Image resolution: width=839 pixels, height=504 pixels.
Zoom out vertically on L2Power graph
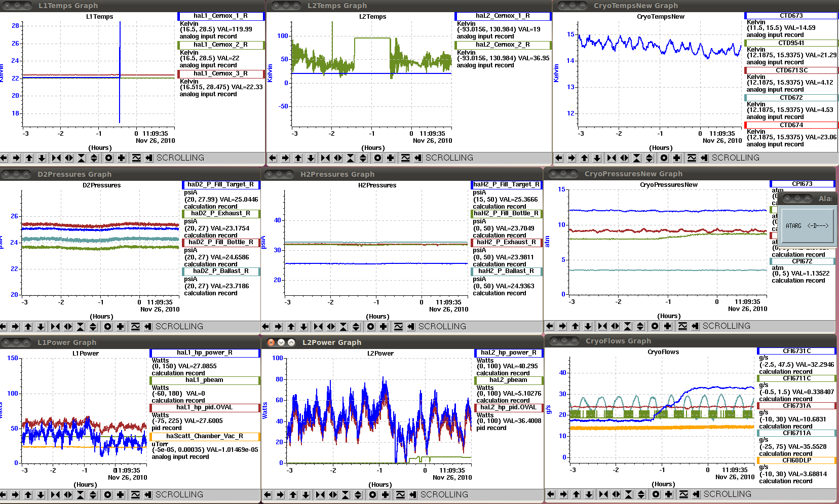[x=358, y=495]
